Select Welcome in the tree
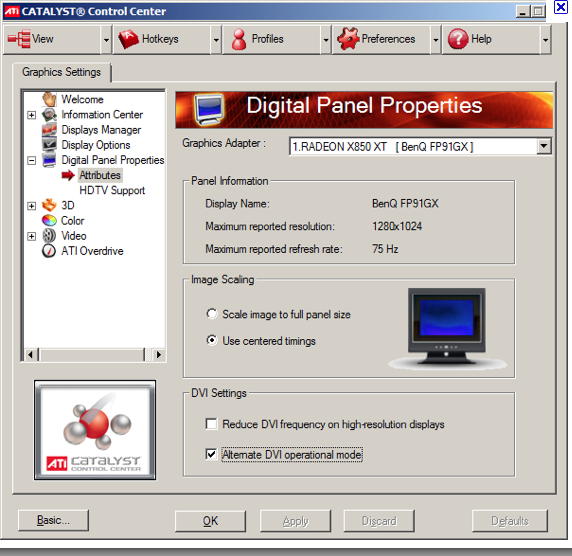The width and height of the screenshot is (572, 556). [82, 99]
